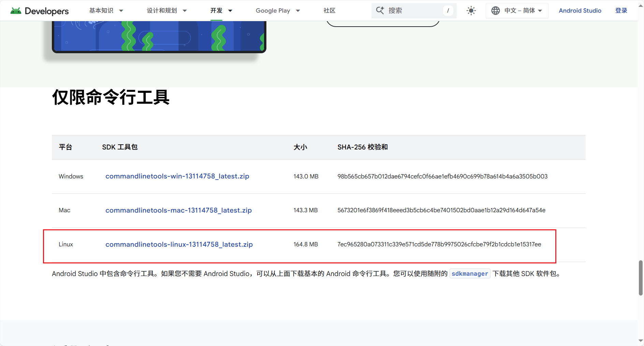Click the 143.0 MB size cell

click(x=306, y=176)
